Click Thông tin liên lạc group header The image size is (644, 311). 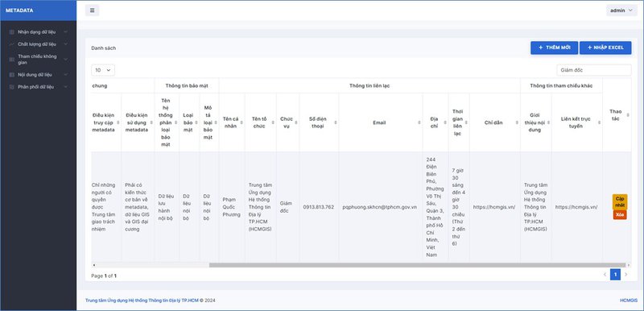coord(369,86)
